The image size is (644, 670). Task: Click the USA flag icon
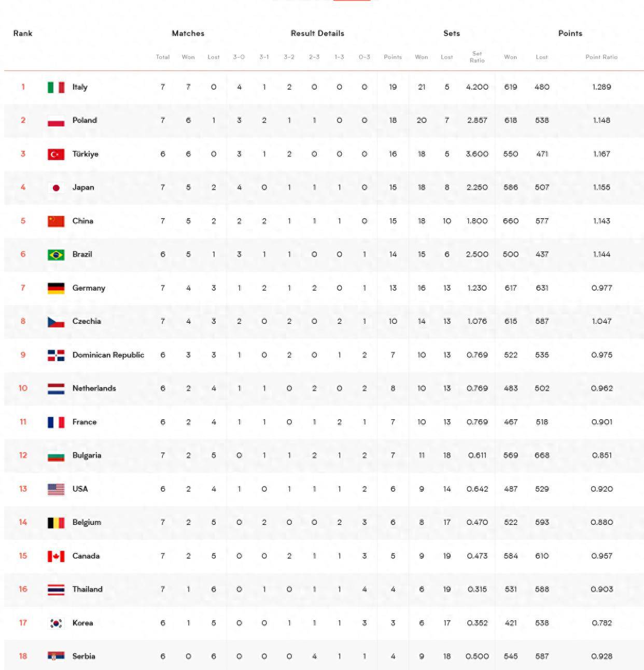point(56,489)
